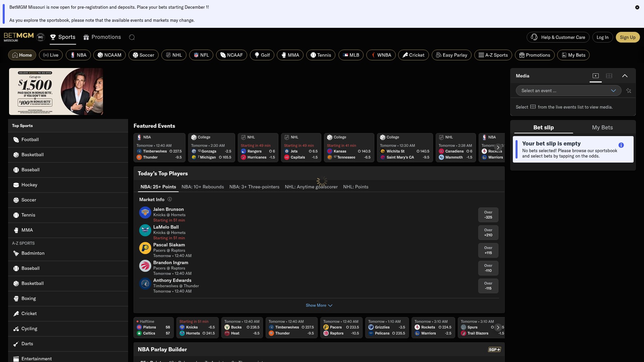The height and width of the screenshot is (362, 644).
Task: Dismiss the Missouri pre-registration banner
Action: point(637,7)
